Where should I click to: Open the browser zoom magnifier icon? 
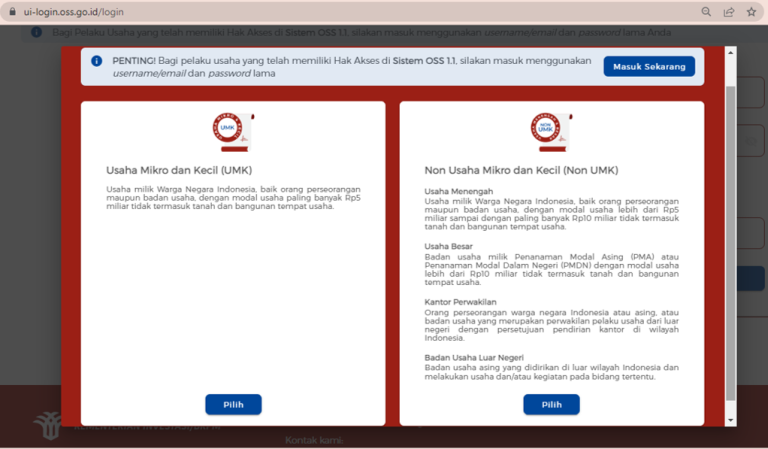tap(706, 11)
